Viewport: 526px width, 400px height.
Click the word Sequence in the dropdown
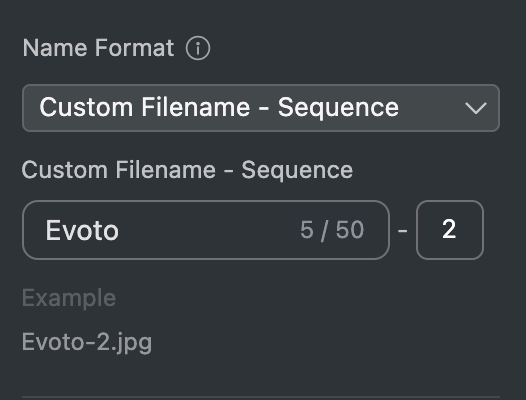(338, 109)
